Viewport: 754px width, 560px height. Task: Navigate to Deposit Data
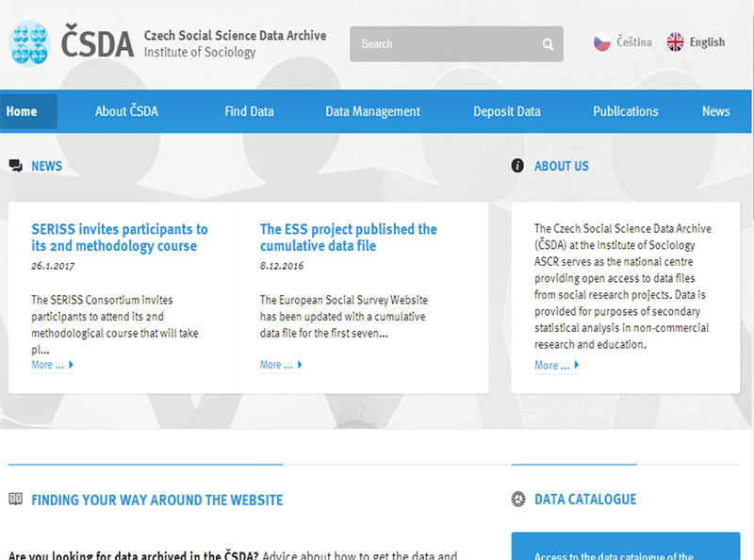click(x=507, y=111)
